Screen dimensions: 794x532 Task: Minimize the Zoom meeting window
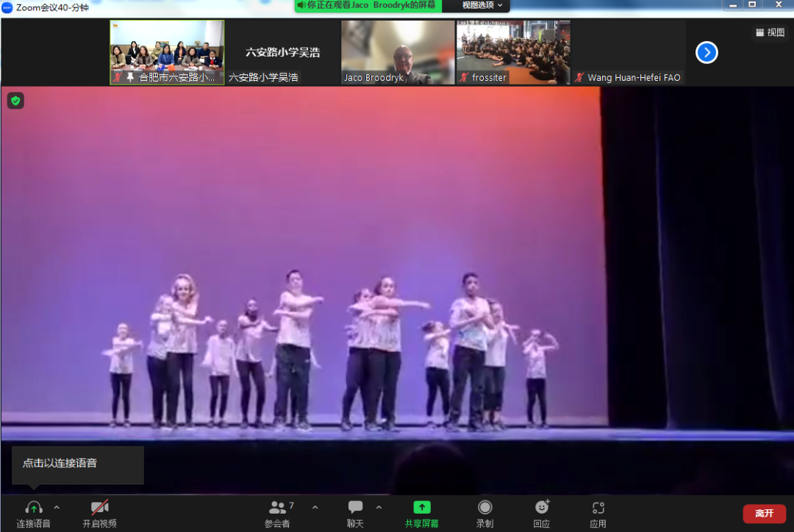pyautogui.click(x=733, y=5)
